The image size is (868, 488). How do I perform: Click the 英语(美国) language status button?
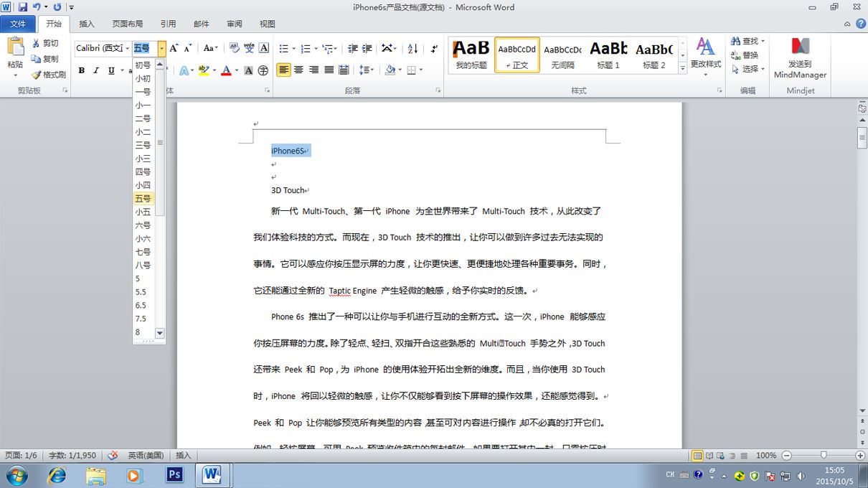[x=146, y=455]
